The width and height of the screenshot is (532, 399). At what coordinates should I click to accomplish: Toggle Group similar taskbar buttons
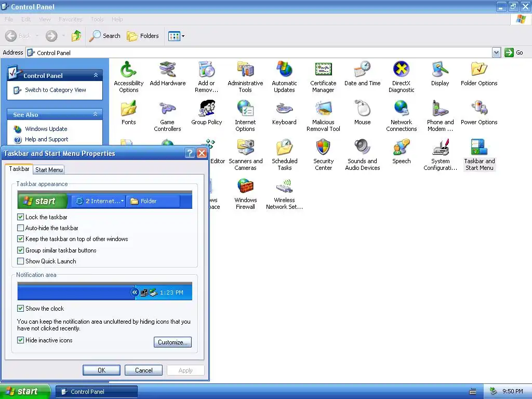(20, 250)
